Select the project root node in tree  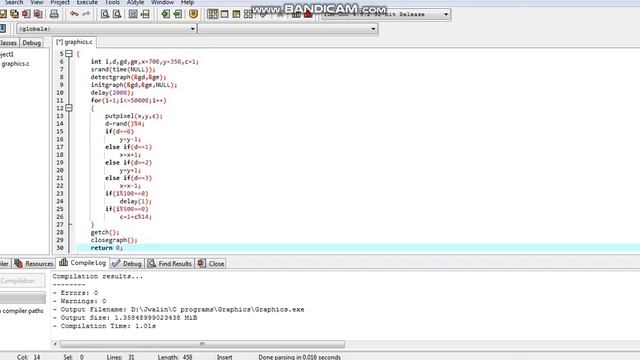[x=7, y=54]
